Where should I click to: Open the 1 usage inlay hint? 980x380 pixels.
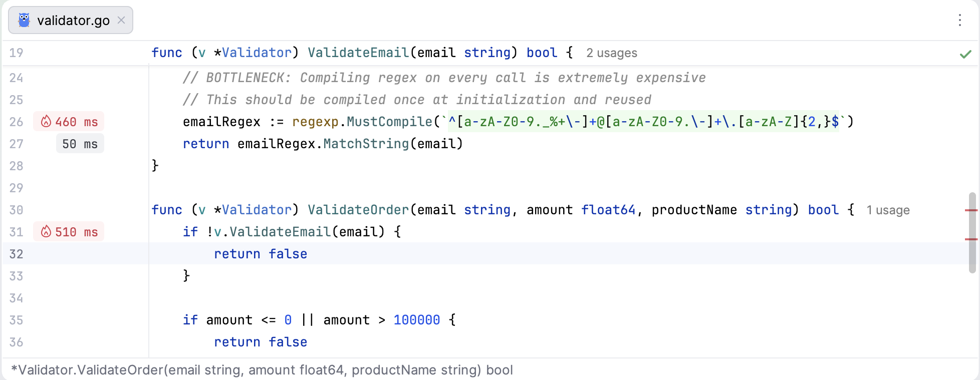point(888,210)
